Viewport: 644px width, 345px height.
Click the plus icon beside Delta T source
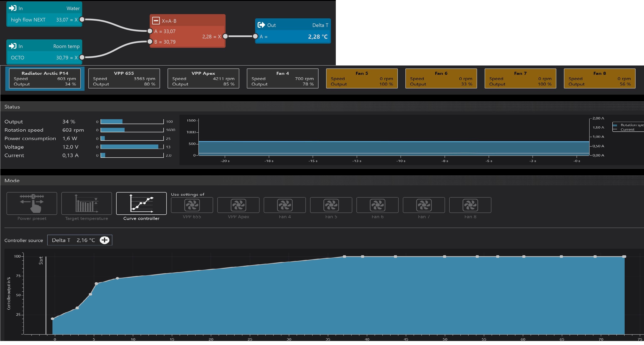tap(104, 240)
